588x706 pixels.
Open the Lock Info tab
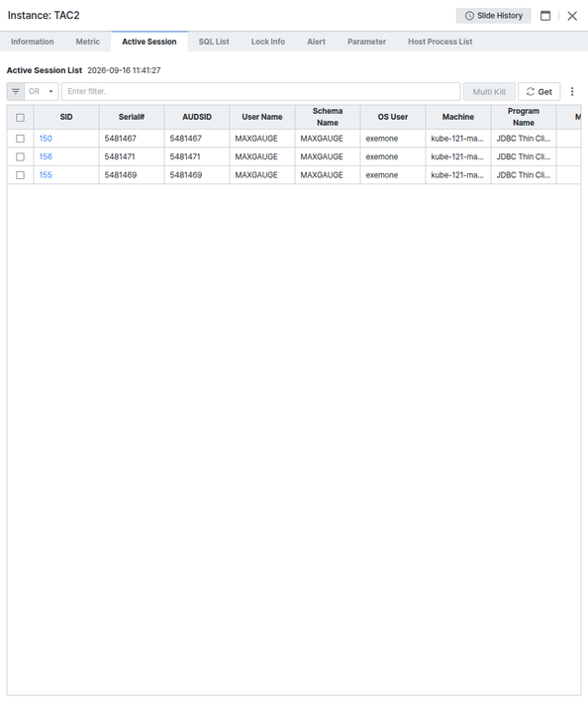click(268, 42)
